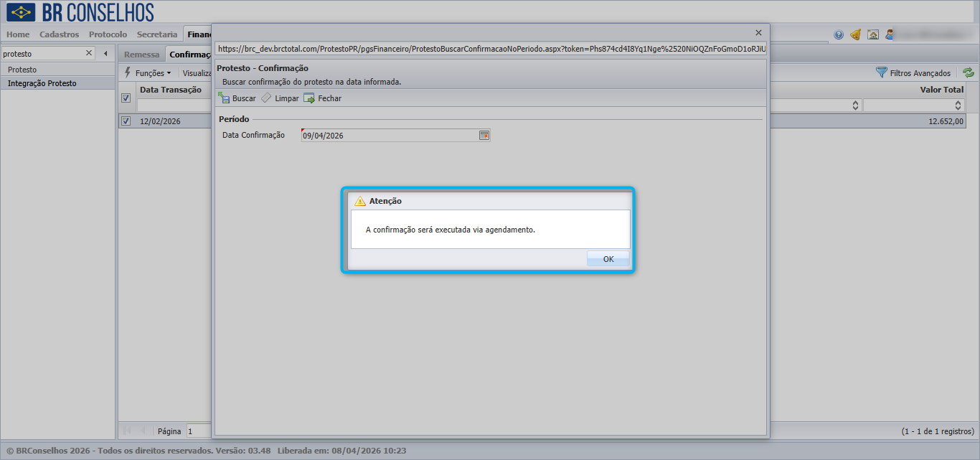Confirm the Atenção dialog with OK
980x460 pixels.
point(608,259)
